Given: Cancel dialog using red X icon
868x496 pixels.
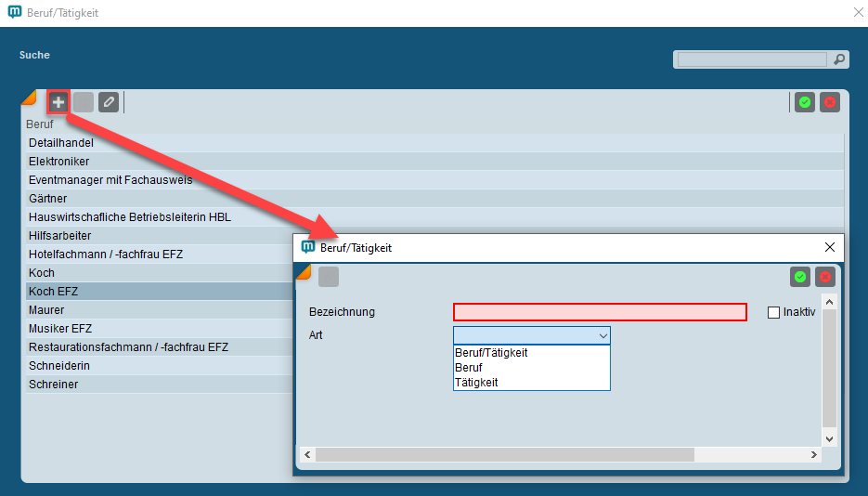Looking at the screenshot, I should tap(824, 277).
